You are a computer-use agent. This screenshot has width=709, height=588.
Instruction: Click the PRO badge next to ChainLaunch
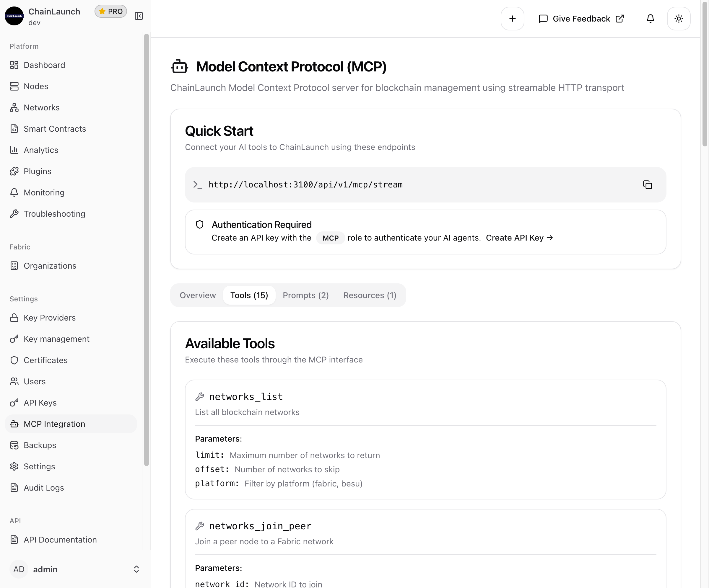pos(111,11)
